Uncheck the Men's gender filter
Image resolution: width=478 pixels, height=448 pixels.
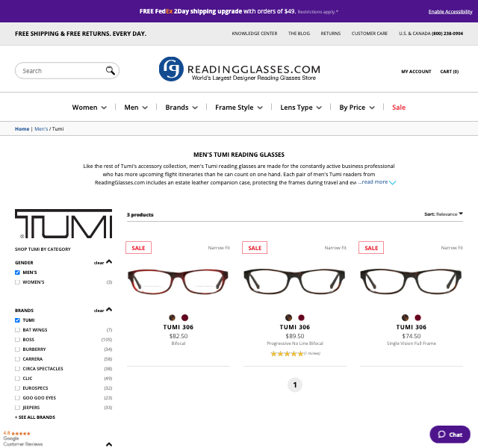pyautogui.click(x=17, y=273)
